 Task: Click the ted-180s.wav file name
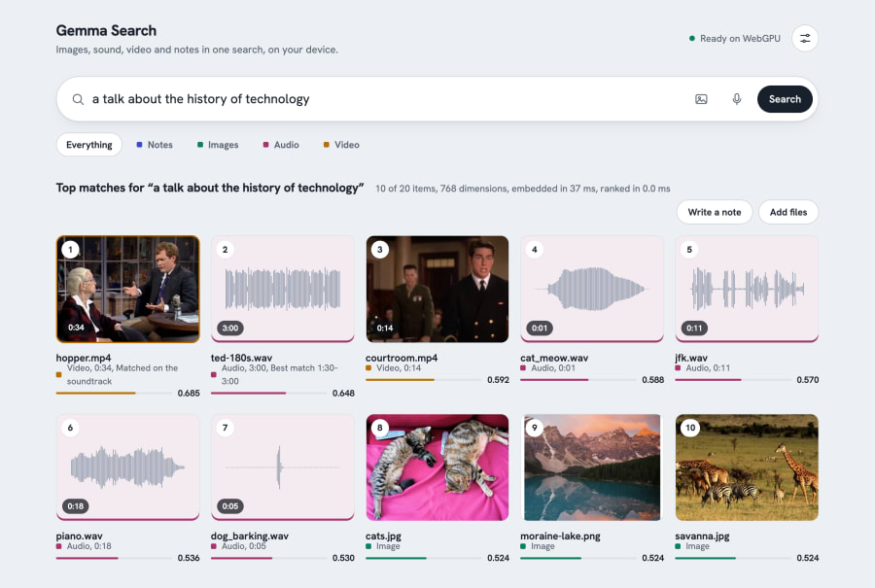click(242, 358)
